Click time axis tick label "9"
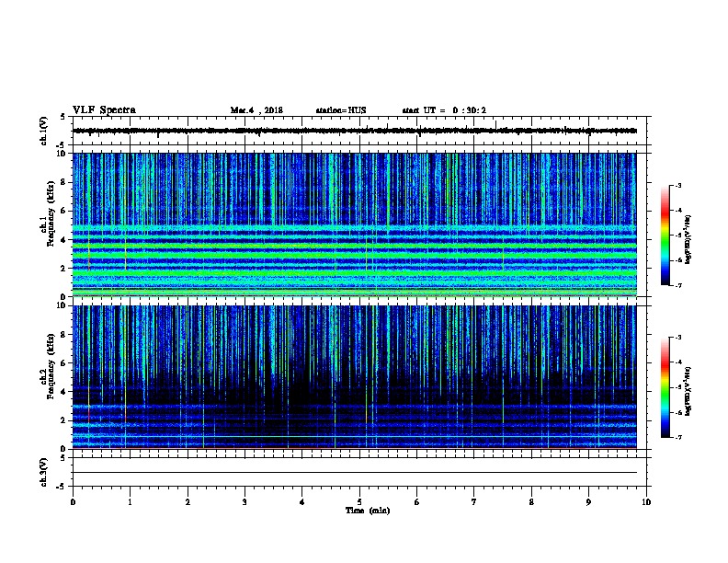Screen dimensions: 728x563 [588, 502]
